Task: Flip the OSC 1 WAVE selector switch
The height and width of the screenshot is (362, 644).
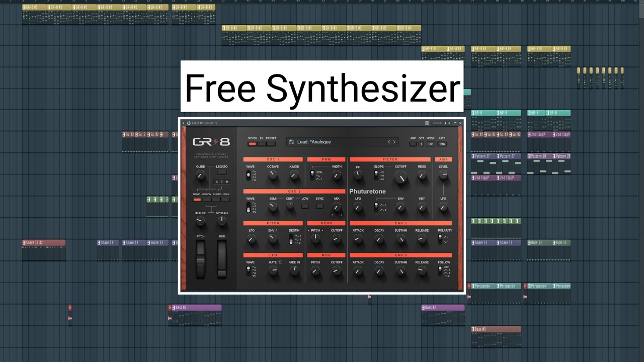Action: click(x=248, y=175)
